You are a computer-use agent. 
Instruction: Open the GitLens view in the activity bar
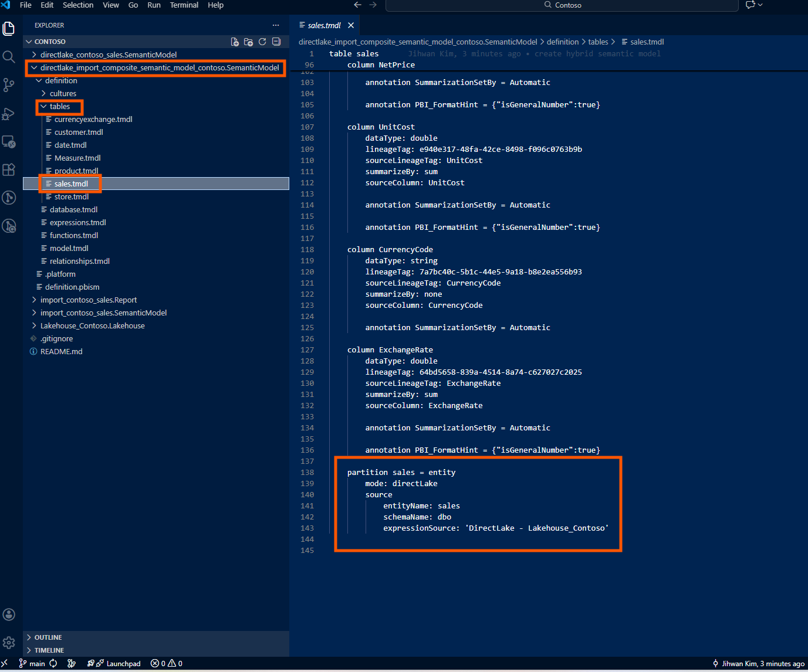pyautogui.click(x=9, y=198)
